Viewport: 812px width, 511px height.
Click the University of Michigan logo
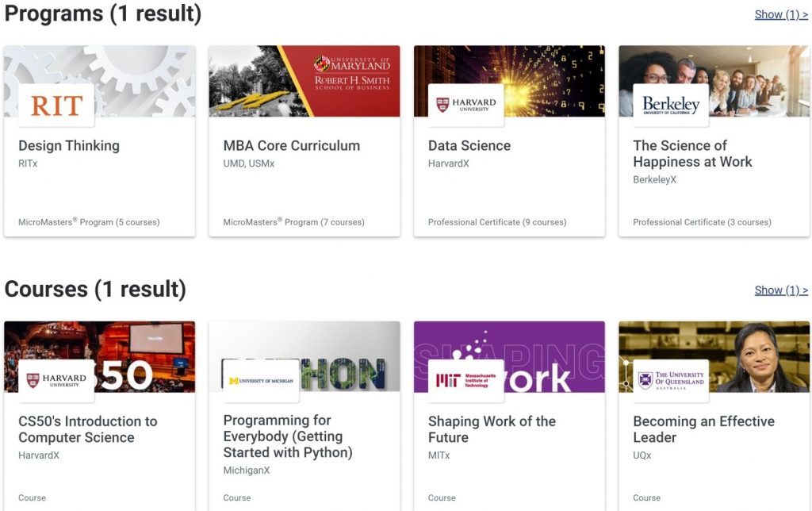pyautogui.click(x=261, y=381)
